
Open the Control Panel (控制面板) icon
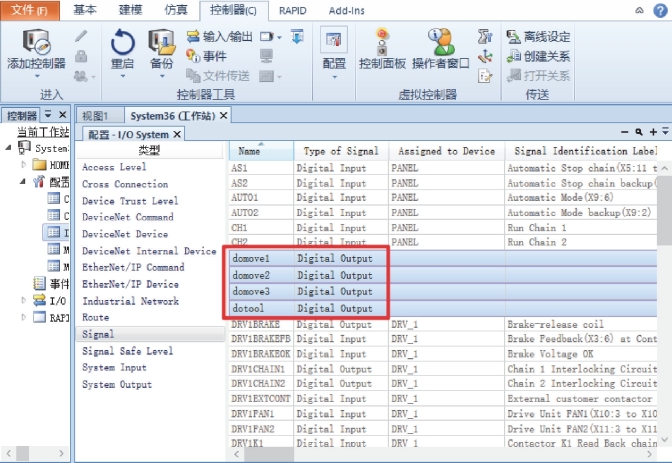pos(382,47)
